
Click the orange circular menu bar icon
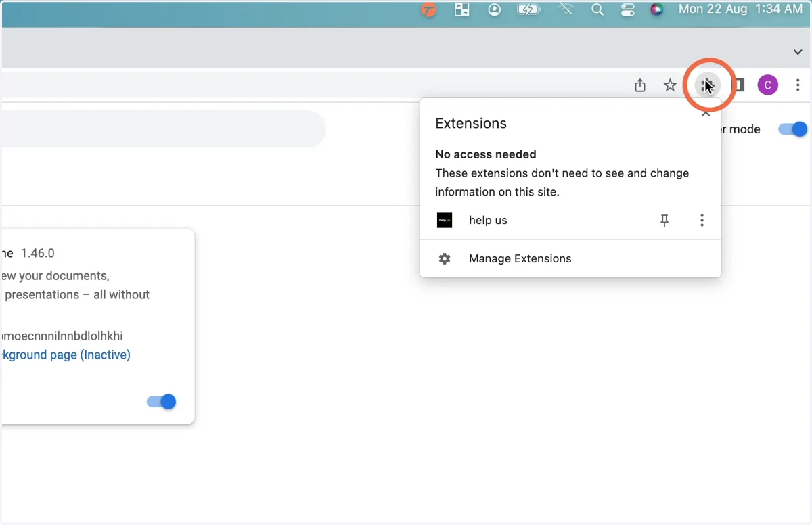[429, 9]
